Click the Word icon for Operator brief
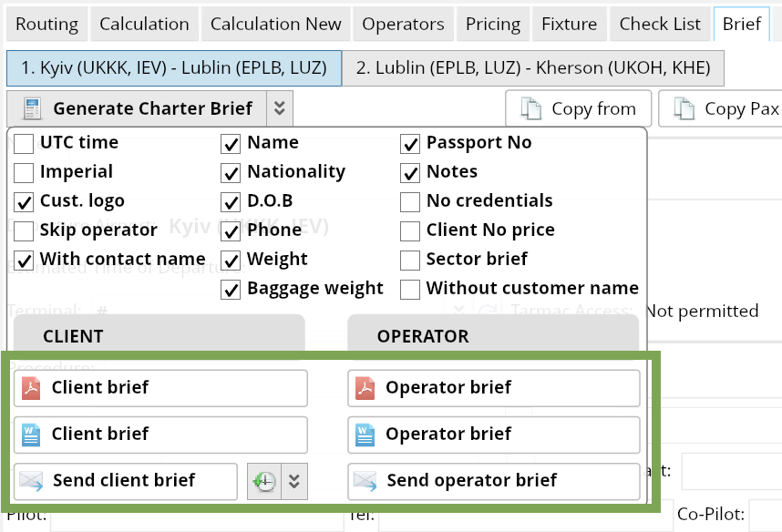The width and height of the screenshot is (782, 532). click(365, 435)
